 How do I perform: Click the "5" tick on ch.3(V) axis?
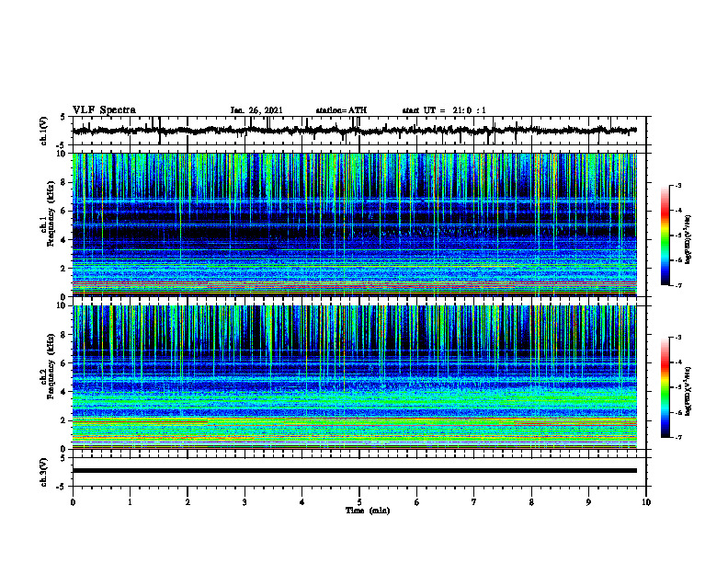tap(64, 458)
